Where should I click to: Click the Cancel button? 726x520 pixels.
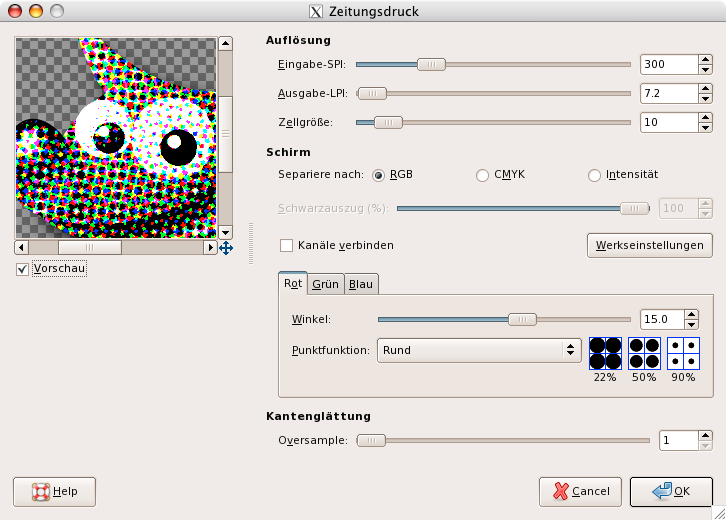pyautogui.click(x=580, y=492)
